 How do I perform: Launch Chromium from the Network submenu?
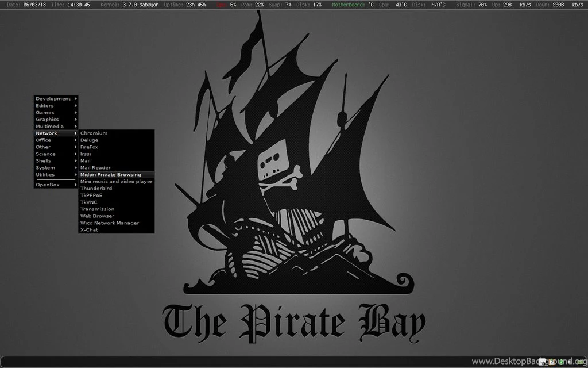tap(94, 133)
